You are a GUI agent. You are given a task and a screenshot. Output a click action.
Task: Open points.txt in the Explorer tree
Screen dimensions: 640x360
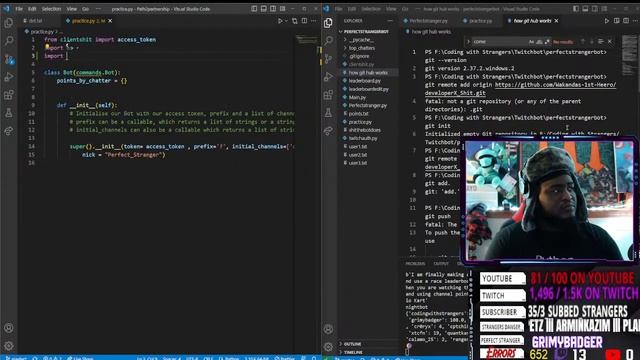coord(358,113)
